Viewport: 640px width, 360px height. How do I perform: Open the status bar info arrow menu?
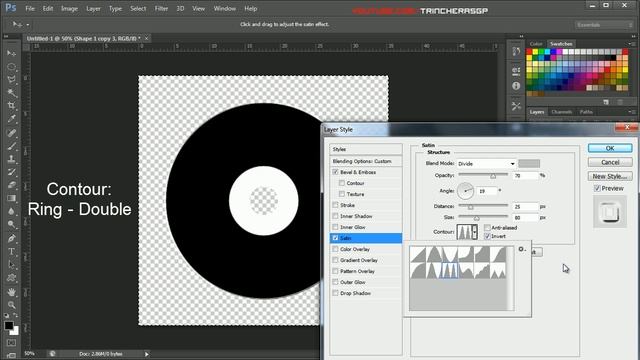[146, 354]
